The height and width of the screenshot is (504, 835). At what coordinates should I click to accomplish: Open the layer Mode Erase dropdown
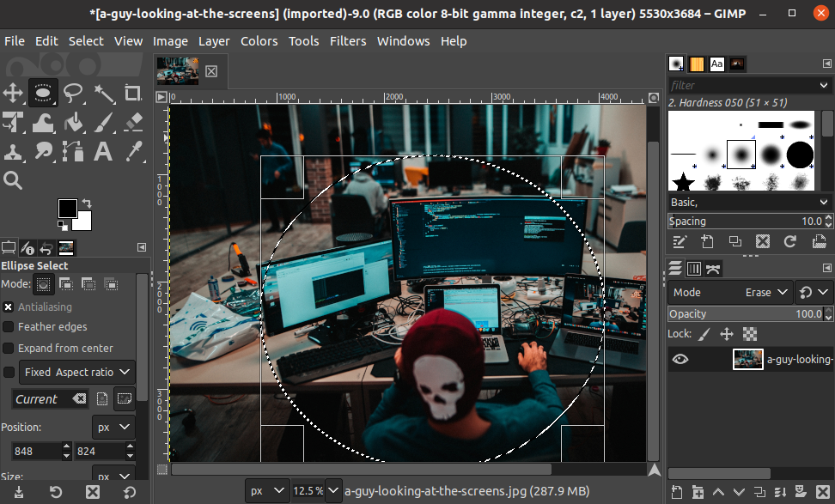click(x=730, y=293)
